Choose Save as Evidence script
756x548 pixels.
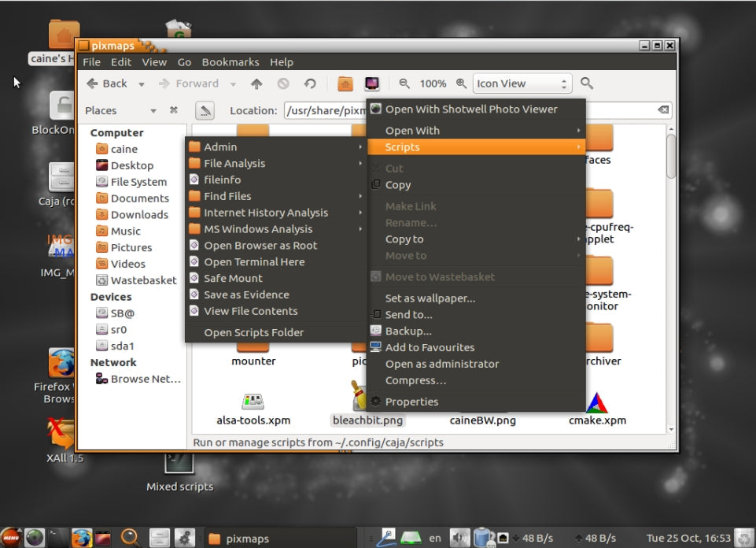point(246,294)
